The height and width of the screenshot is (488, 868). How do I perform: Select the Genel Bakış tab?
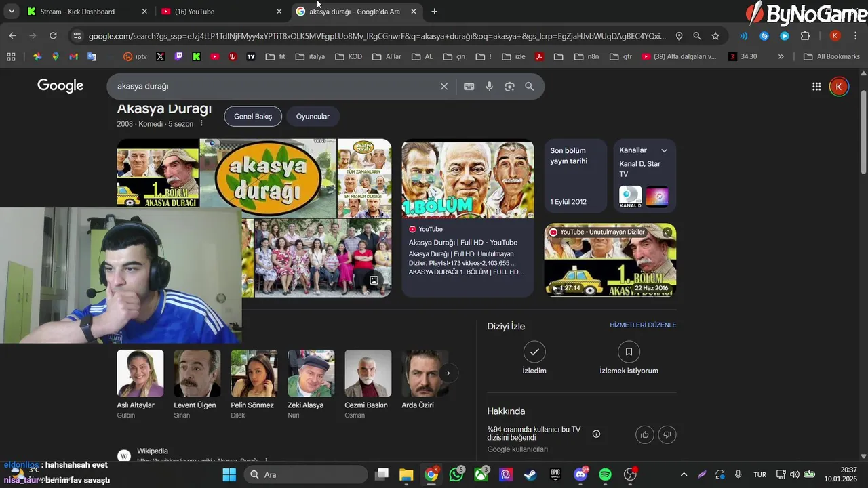[253, 117]
